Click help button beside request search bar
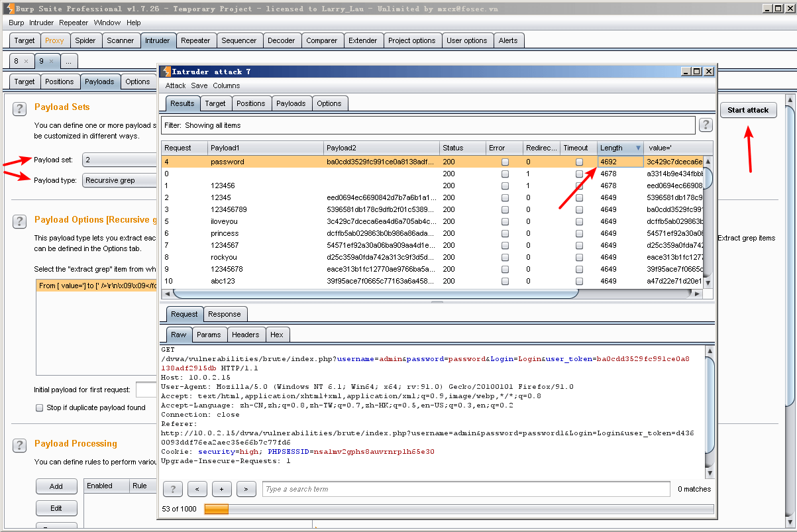Viewport: 797px width, 532px height. [173, 489]
